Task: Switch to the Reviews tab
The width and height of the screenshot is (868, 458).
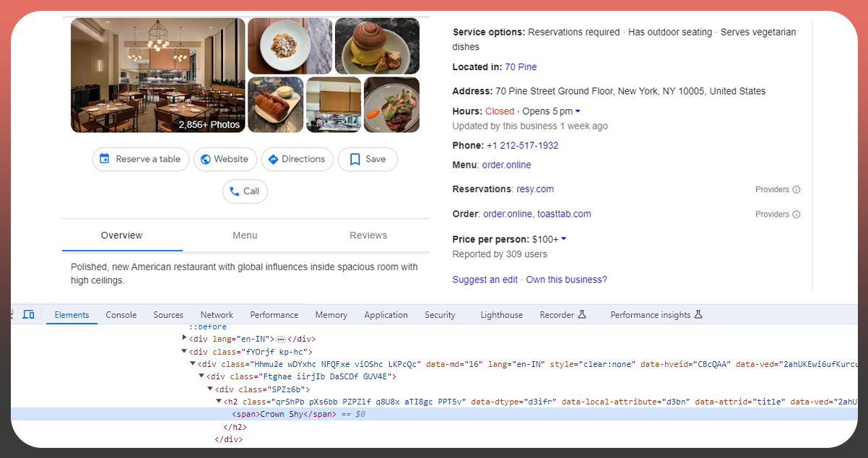Action: [368, 236]
